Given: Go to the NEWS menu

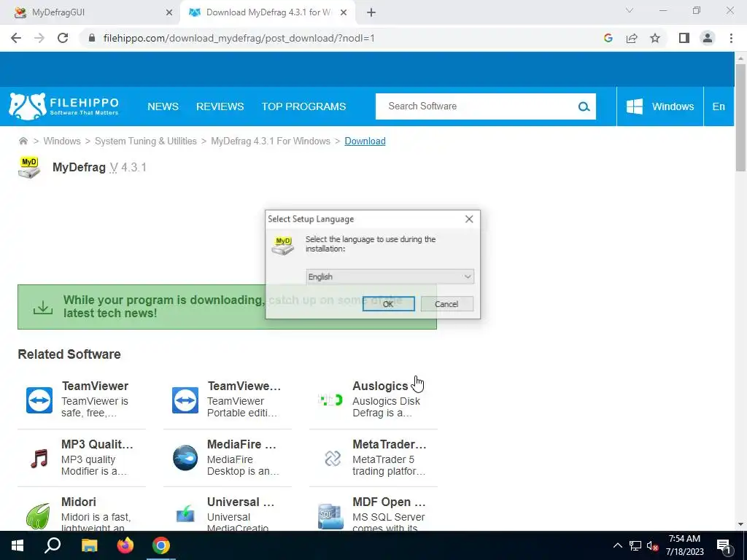Looking at the screenshot, I should pyautogui.click(x=163, y=106).
